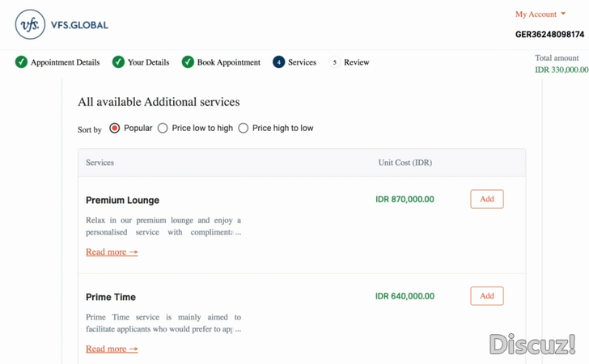Click the step 4 Services circle icon
The image size is (589, 364).
point(278,62)
